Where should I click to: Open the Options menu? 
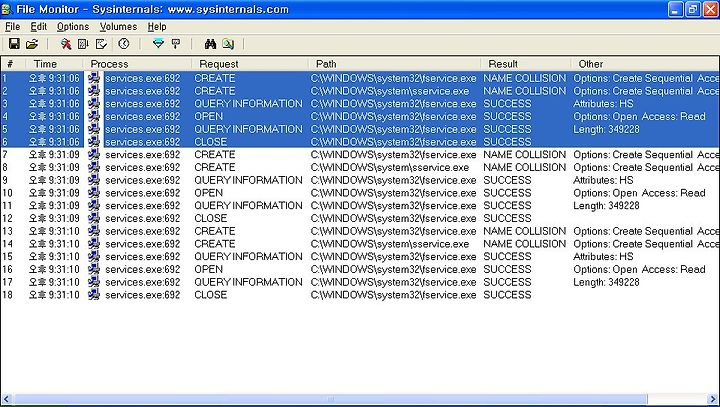tap(73, 27)
